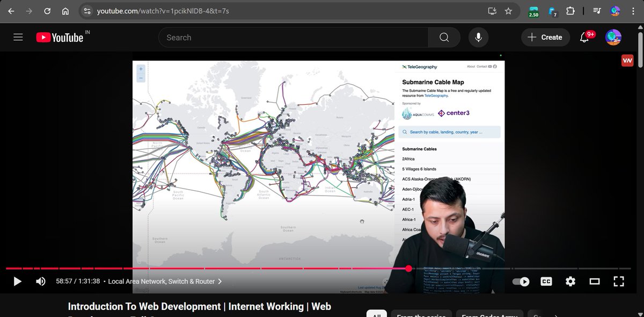Click the screen icon in the address bar
The image size is (644, 317).
click(492, 11)
